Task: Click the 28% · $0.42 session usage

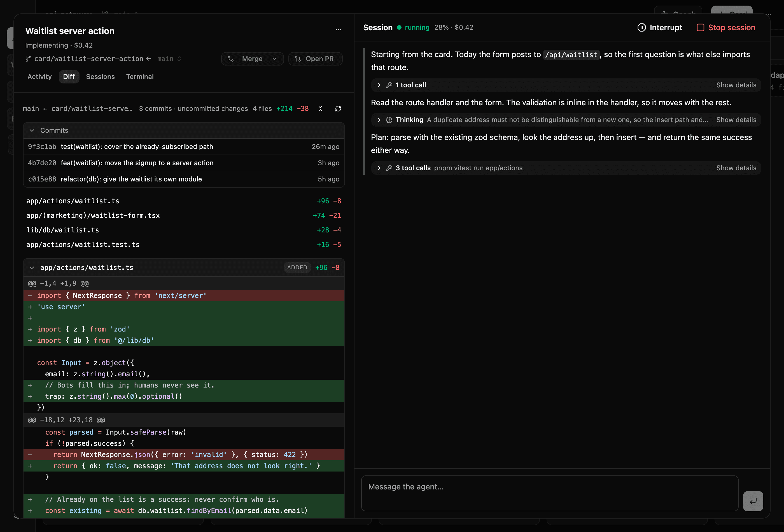Action: click(x=454, y=28)
